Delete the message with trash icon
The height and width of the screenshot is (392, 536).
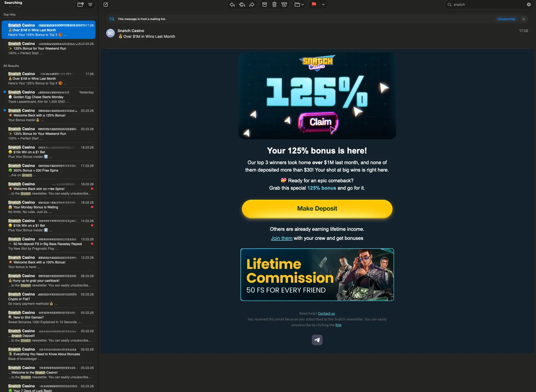(x=274, y=4)
